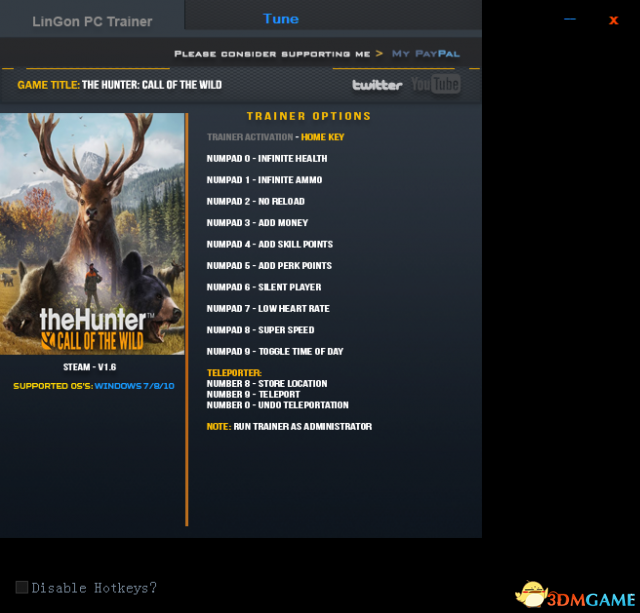Click Numpad 8 - Super Speed
The height and width of the screenshot is (613, 640).
tap(260, 330)
